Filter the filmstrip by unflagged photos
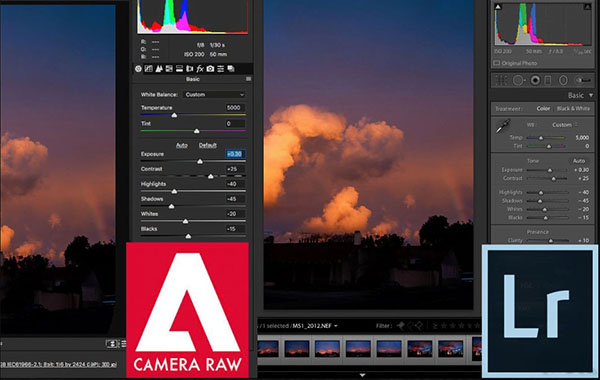 (410, 326)
